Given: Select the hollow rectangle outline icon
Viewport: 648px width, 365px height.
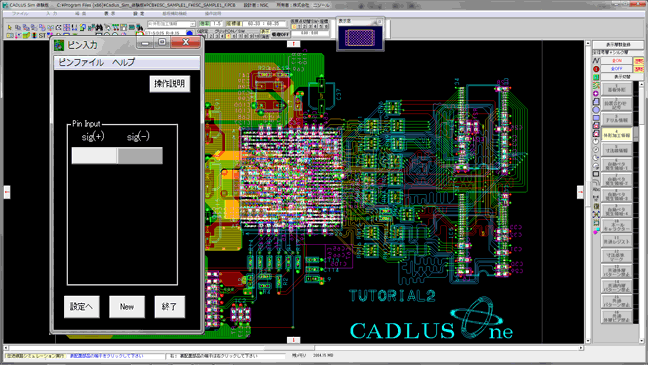Looking at the screenshot, I should [596, 174].
